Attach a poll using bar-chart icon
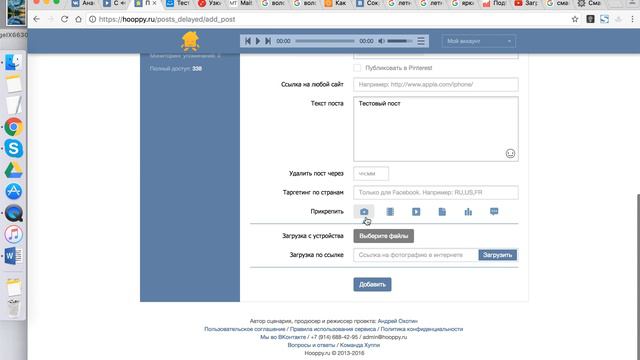 pos(468,211)
